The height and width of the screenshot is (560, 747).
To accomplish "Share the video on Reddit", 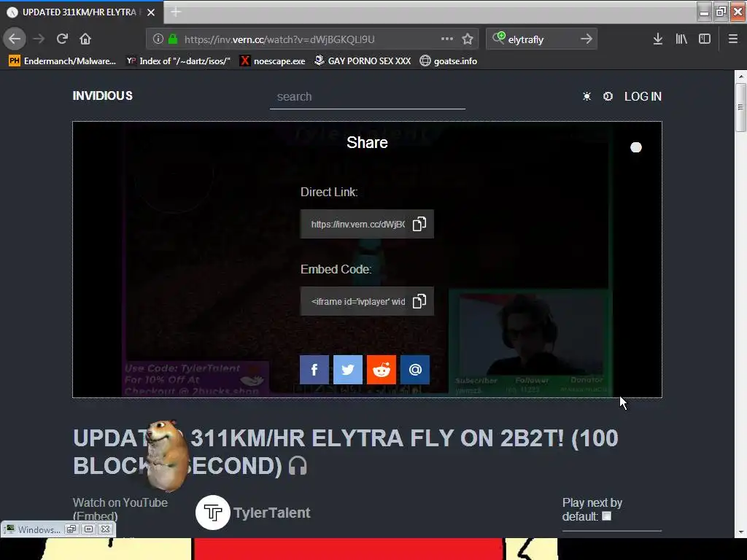I will (x=381, y=370).
